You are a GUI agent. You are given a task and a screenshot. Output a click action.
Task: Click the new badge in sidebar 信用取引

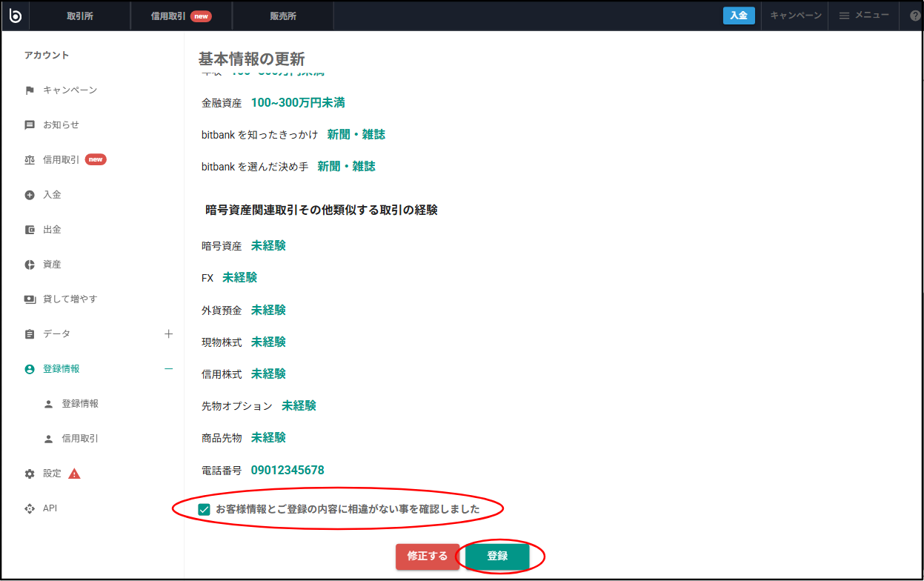click(96, 159)
